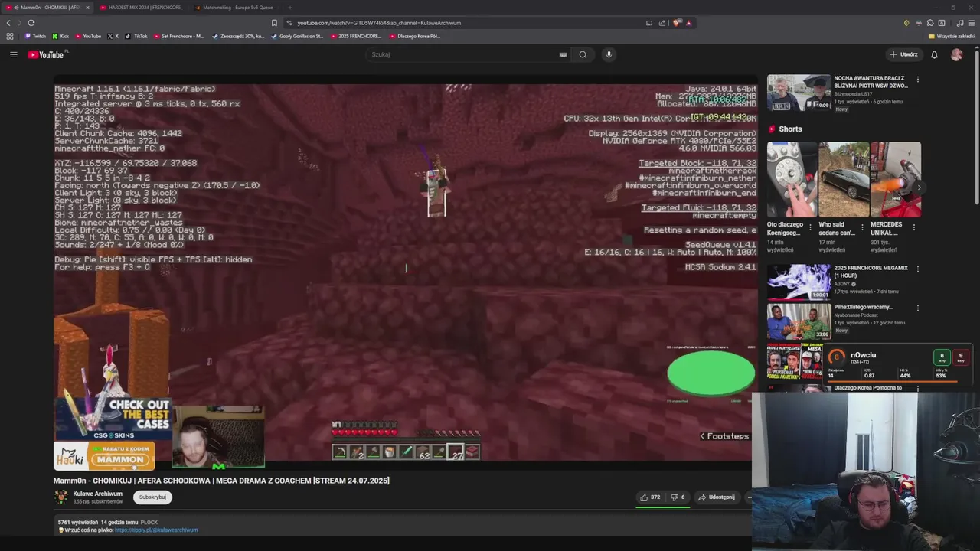This screenshot has height=551, width=980.
Task: Open 2025 FRENCHCORE MEGAMIX thumbnail
Action: pyautogui.click(x=799, y=282)
